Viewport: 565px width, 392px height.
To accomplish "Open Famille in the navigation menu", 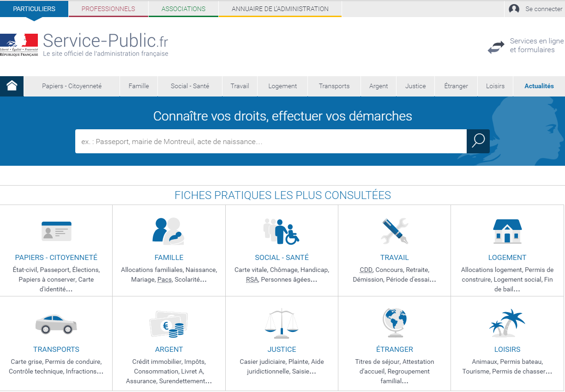I will (x=139, y=86).
